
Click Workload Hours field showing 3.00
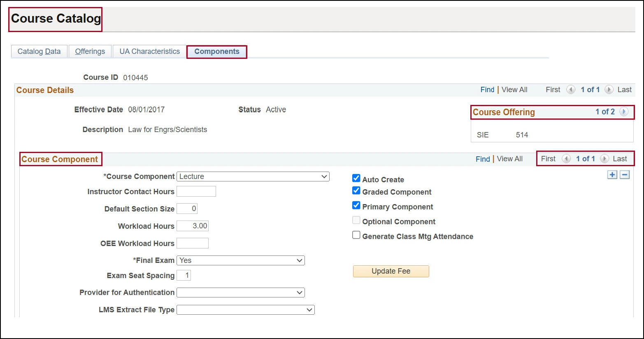tap(193, 226)
